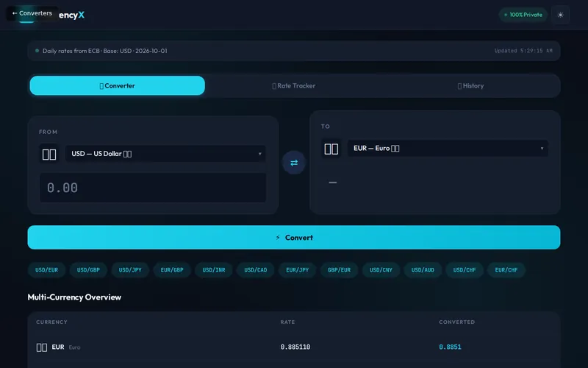Click the EUR rate 0.885110
Screen dimensions: 588x368
295,347
